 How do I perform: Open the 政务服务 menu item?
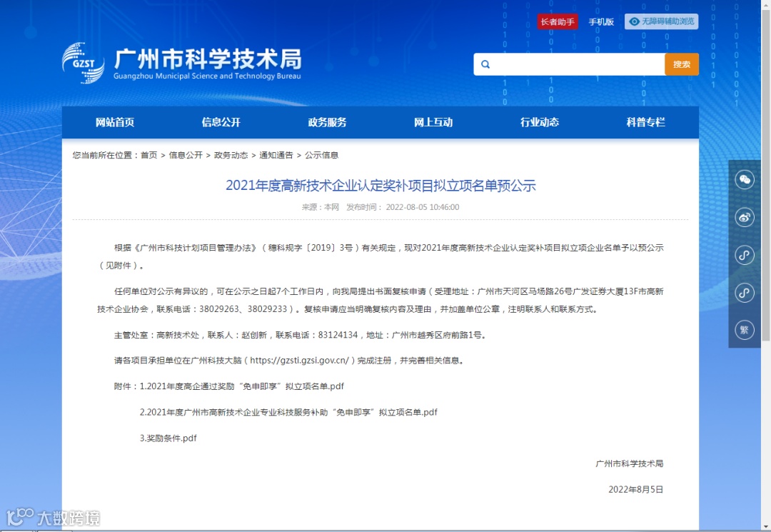coord(328,122)
